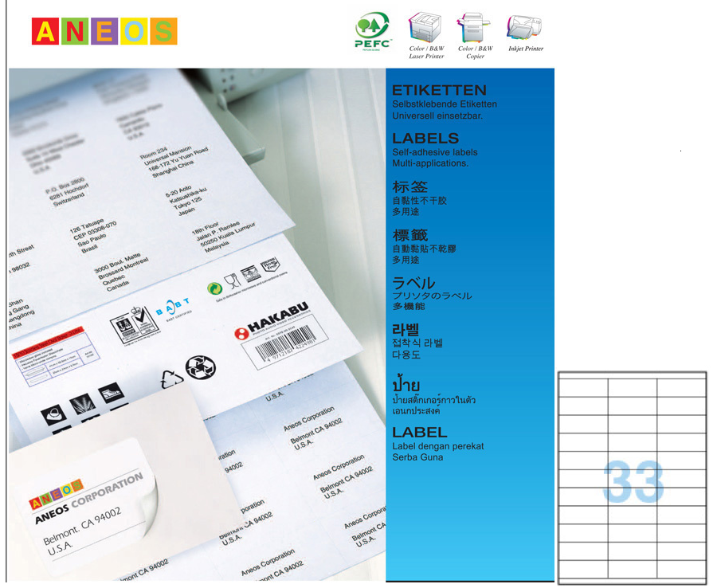
Task: Click the large blue number 33
Action: coord(633,482)
